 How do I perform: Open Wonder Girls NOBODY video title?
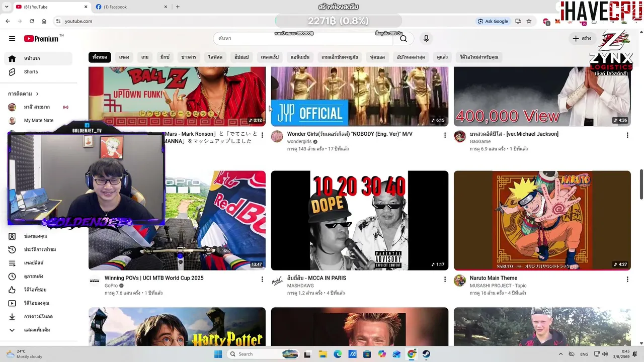(350, 134)
